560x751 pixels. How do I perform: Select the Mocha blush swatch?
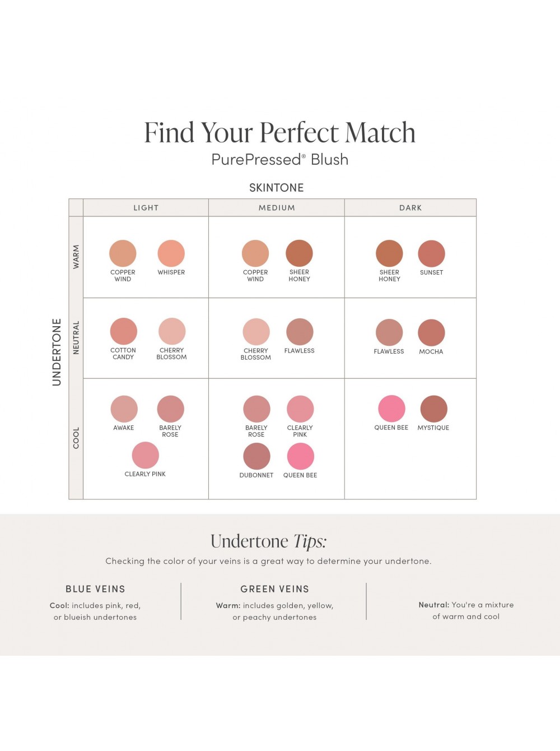coord(431,332)
